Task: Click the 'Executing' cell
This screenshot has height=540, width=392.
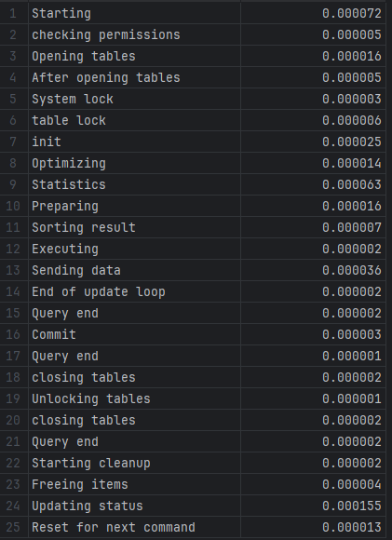Action: (134, 249)
